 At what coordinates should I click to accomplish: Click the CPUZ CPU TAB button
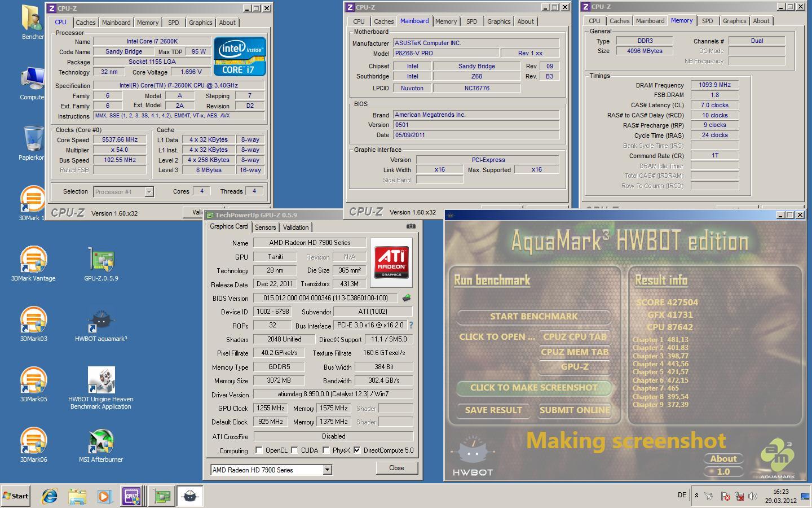pyautogui.click(x=575, y=337)
